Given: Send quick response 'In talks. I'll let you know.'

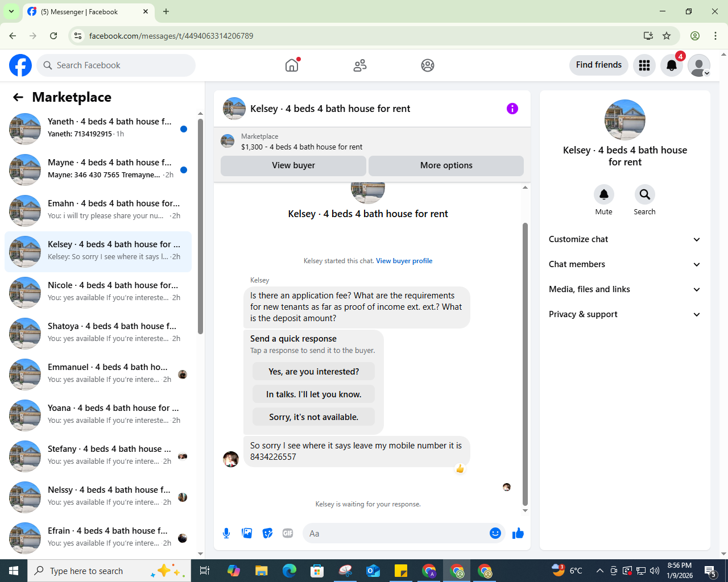Looking at the screenshot, I should point(314,394).
